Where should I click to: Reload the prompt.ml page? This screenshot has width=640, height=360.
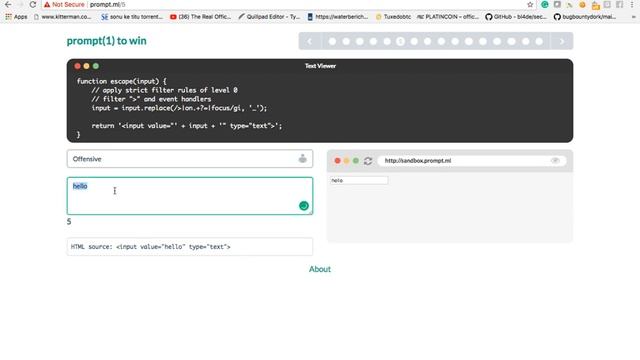[x=33, y=4]
